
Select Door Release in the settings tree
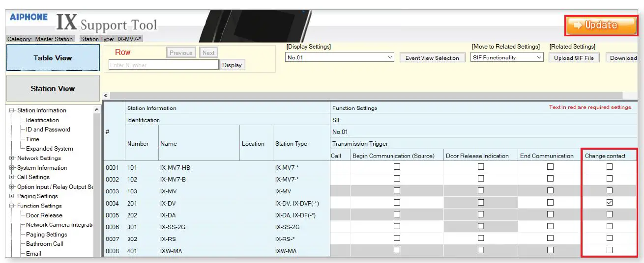(44, 215)
